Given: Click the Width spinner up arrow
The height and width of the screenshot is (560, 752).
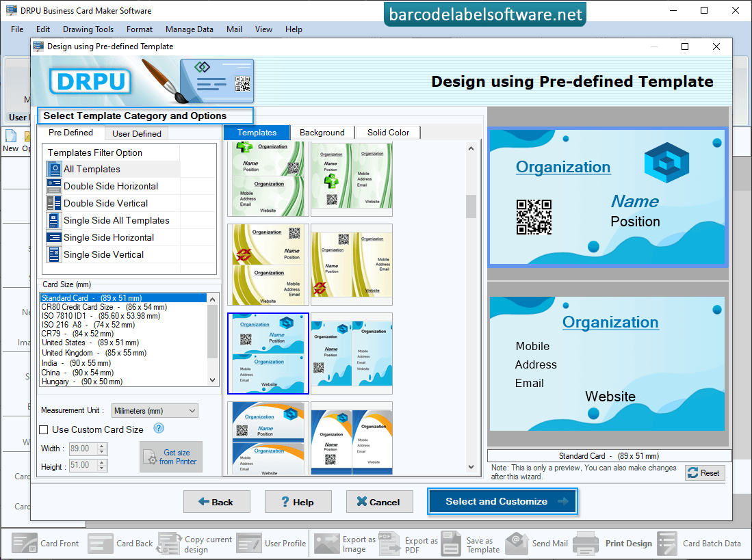Looking at the screenshot, I should (x=102, y=446).
